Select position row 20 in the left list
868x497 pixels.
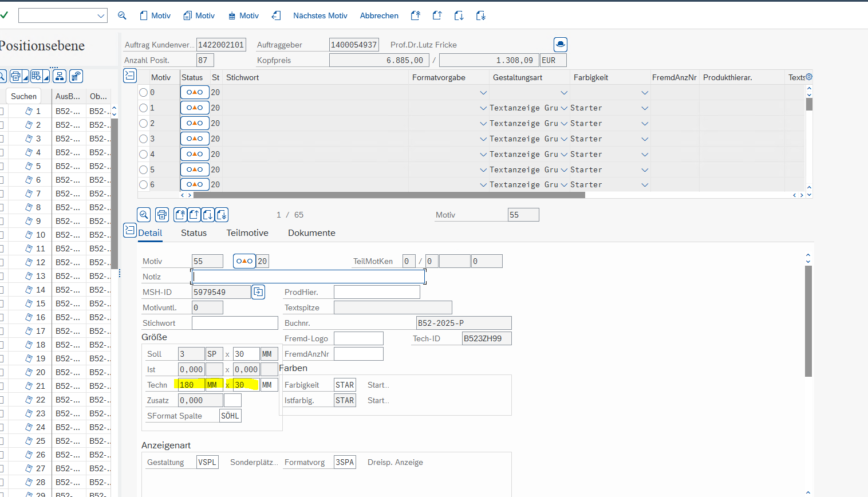point(41,372)
